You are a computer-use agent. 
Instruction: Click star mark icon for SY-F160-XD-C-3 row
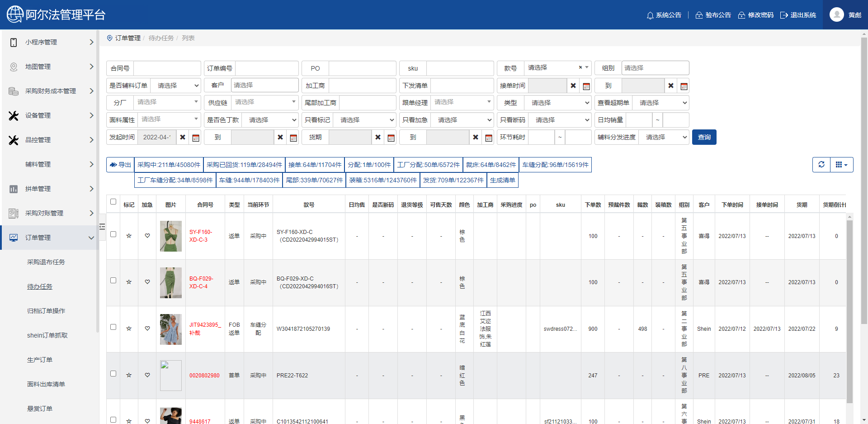pyautogui.click(x=129, y=236)
